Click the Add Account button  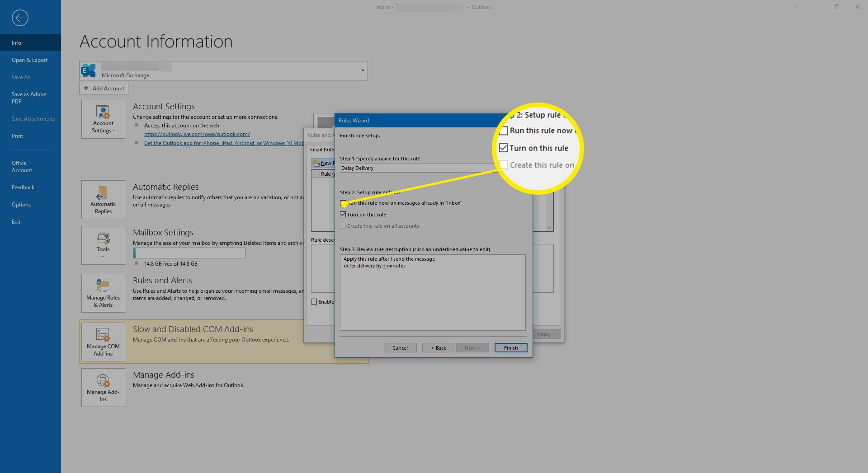(104, 88)
